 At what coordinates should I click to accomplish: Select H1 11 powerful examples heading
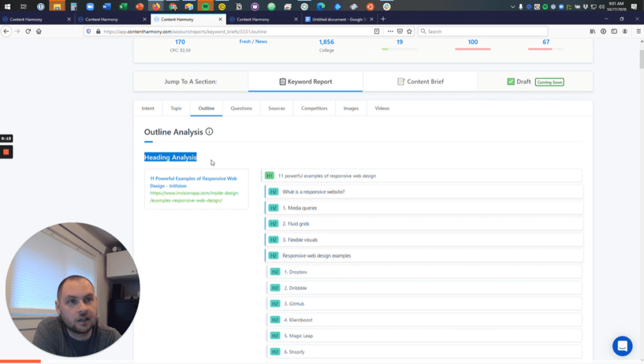click(421, 175)
